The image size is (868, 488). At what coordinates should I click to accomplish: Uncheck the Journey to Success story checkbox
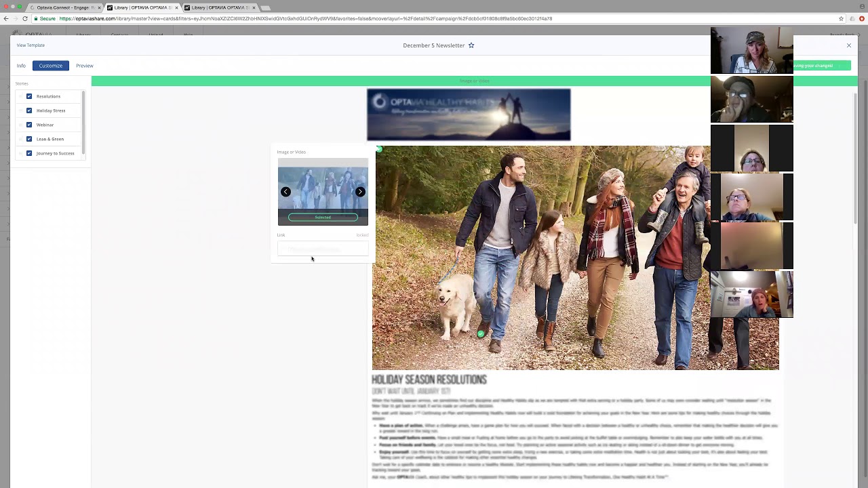(29, 153)
